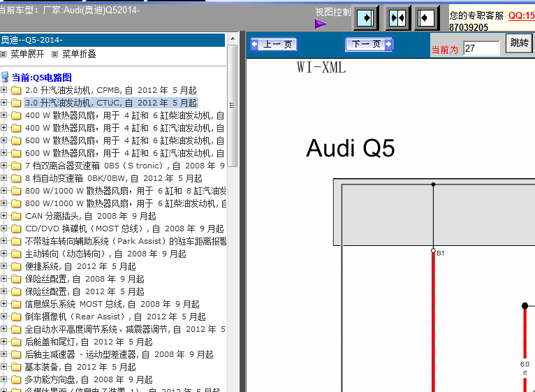Expand the 主动转向 node
The height and width of the screenshot is (392, 535).
(x=3, y=254)
